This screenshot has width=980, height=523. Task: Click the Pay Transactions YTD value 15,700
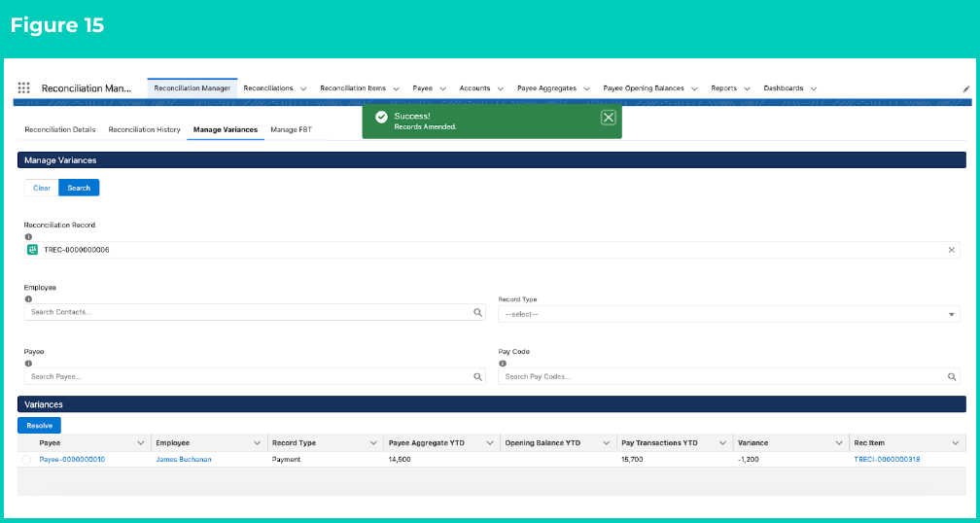click(x=632, y=459)
